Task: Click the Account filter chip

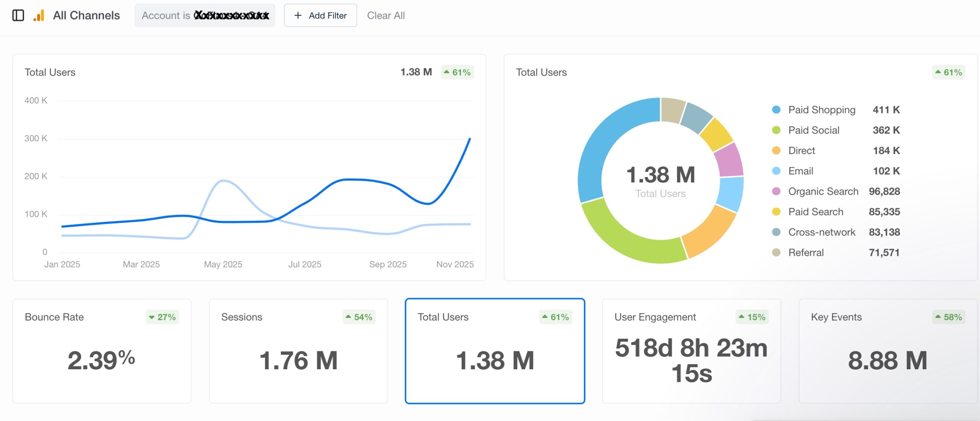Action: pos(204,15)
